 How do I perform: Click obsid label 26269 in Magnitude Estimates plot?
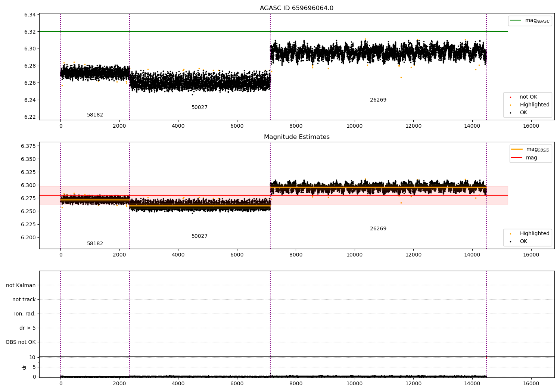pos(378,229)
